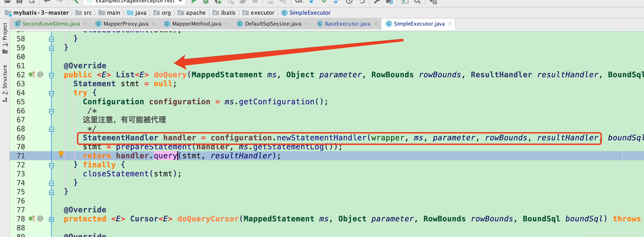Toggle fold marker on line 75
Image resolution: width=644 pixels, height=237 pixels.
pos(51,192)
